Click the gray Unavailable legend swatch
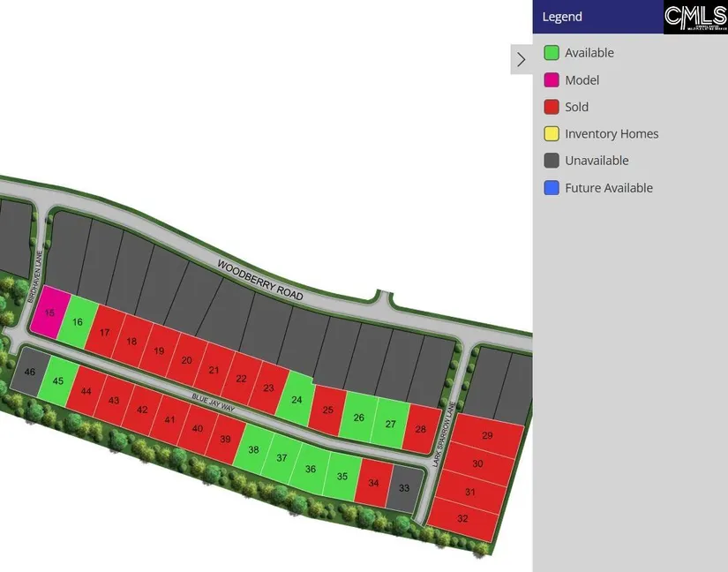 (x=552, y=161)
